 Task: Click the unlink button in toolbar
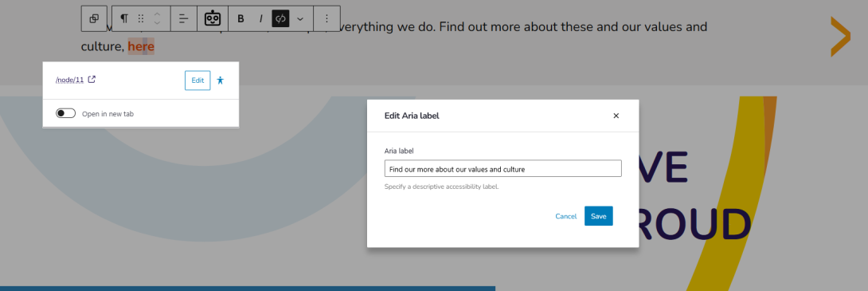coord(280,18)
